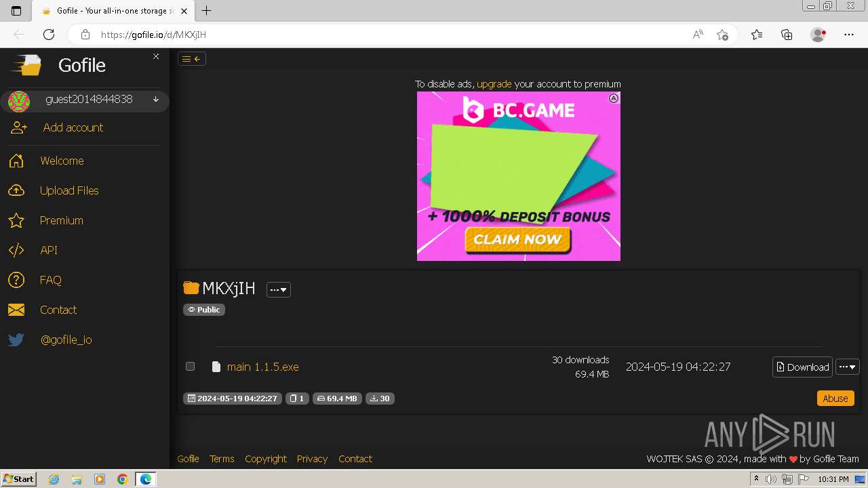
Task: Download main 1.1.5.exe
Action: tap(803, 367)
